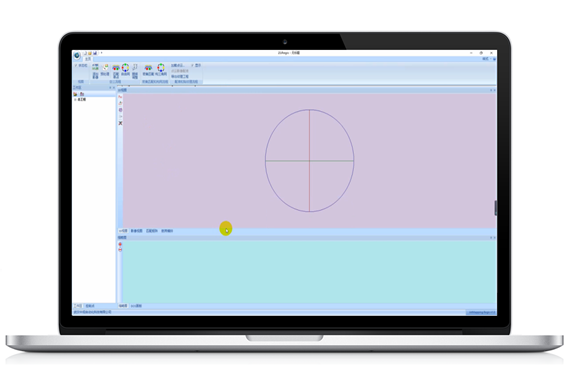
Task: Click the red zoom-out icon in cyan panel
Action: tap(120, 250)
